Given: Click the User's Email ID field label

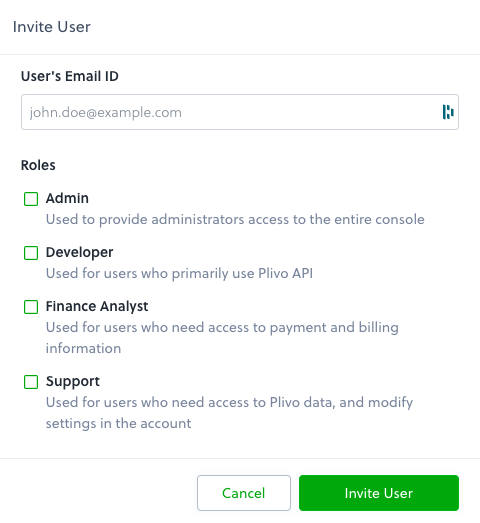Looking at the screenshot, I should (x=70, y=76).
